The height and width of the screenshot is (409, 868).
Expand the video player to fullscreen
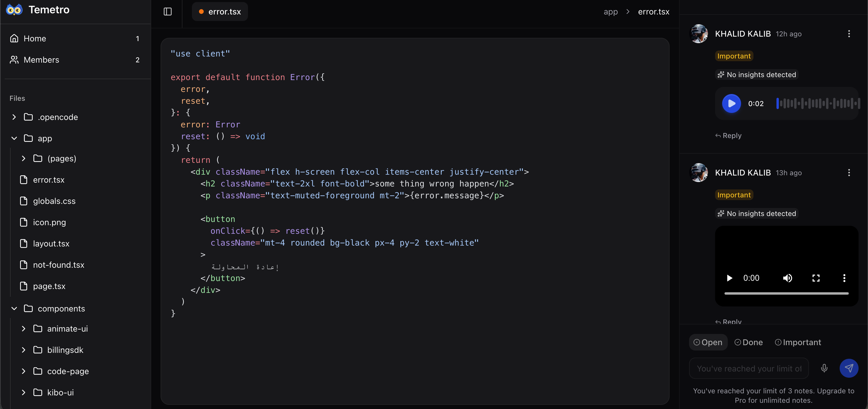816,278
